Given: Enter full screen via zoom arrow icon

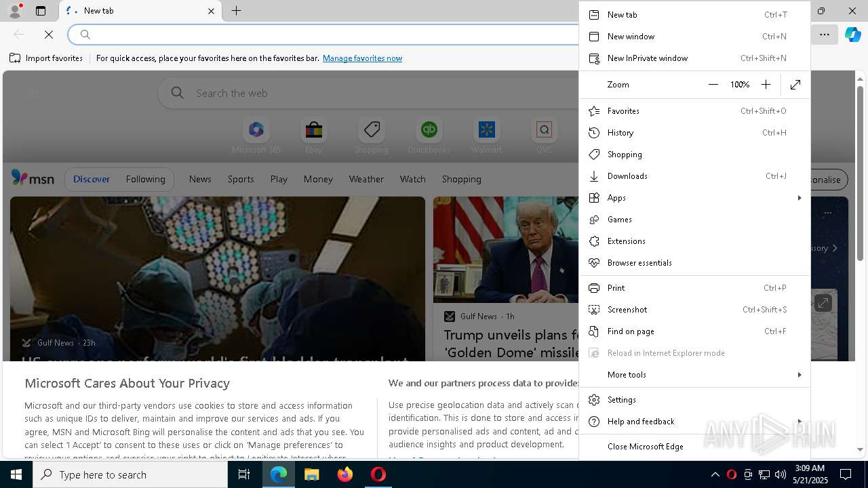Looking at the screenshot, I should point(795,84).
